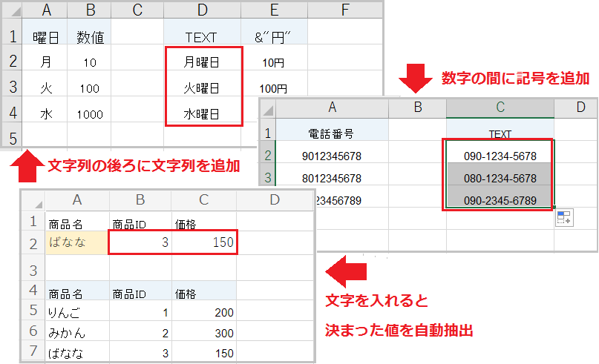Click the cell showing 10円
Screen dimensions: 599x364
pyautogui.click(x=274, y=63)
